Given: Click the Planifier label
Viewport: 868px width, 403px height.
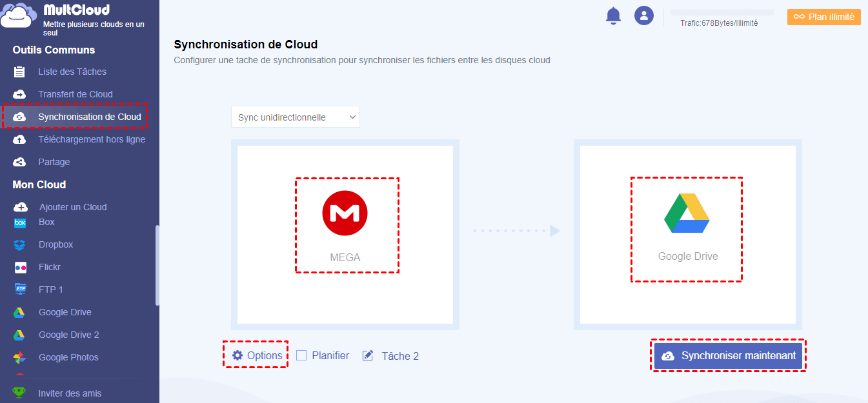Looking at the screenshot, I should [330, 355].
